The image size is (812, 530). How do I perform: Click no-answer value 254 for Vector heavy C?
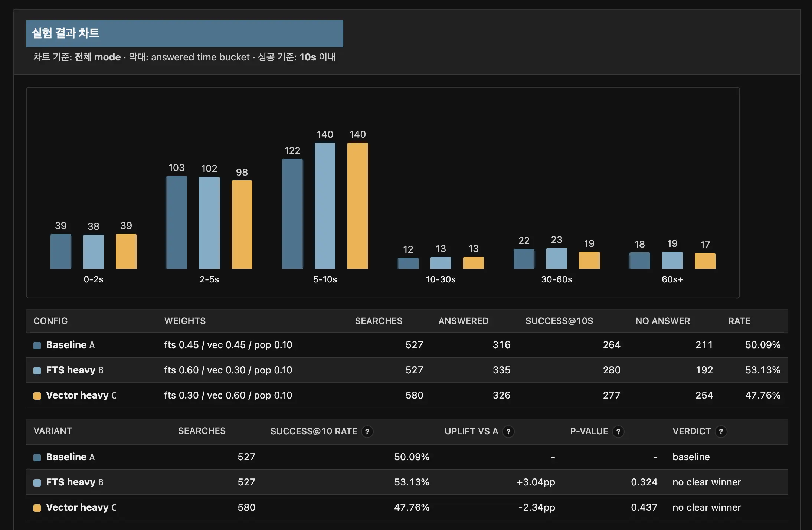pyautogui.click(x=704, y=395)
